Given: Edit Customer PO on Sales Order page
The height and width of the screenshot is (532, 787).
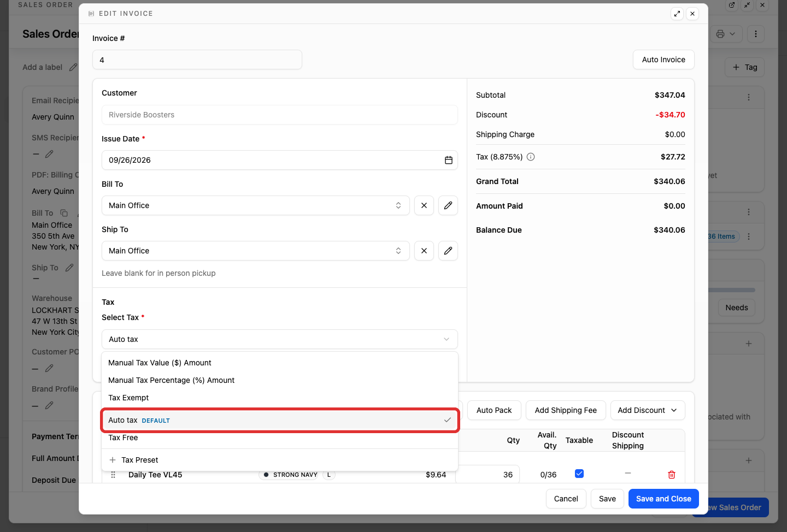Looking at the screenshot, I should pyautogui.click(x=49, y=368).
